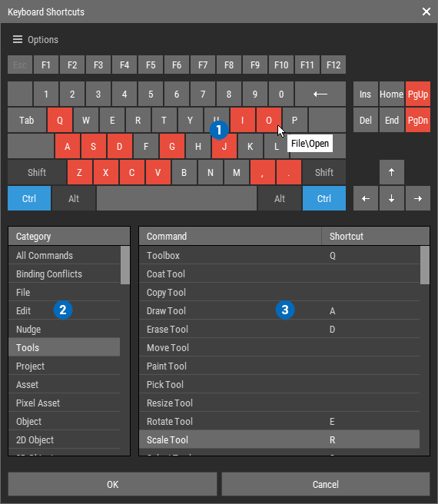This screenshot has width=438, height=504.
Task: Click the M key
Action: [237, 172]
